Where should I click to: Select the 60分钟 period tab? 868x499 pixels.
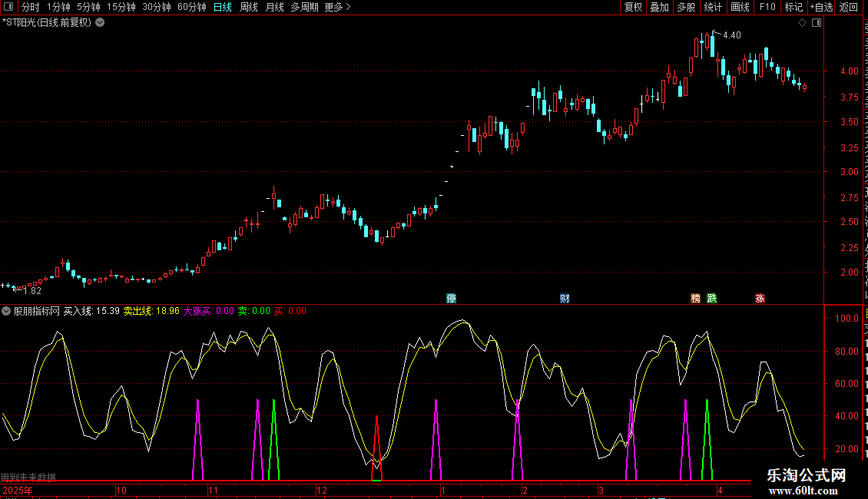[x=192, y=7]
